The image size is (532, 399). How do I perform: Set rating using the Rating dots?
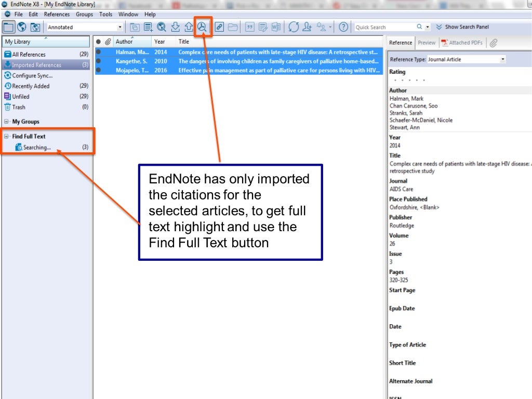point(409,81)
